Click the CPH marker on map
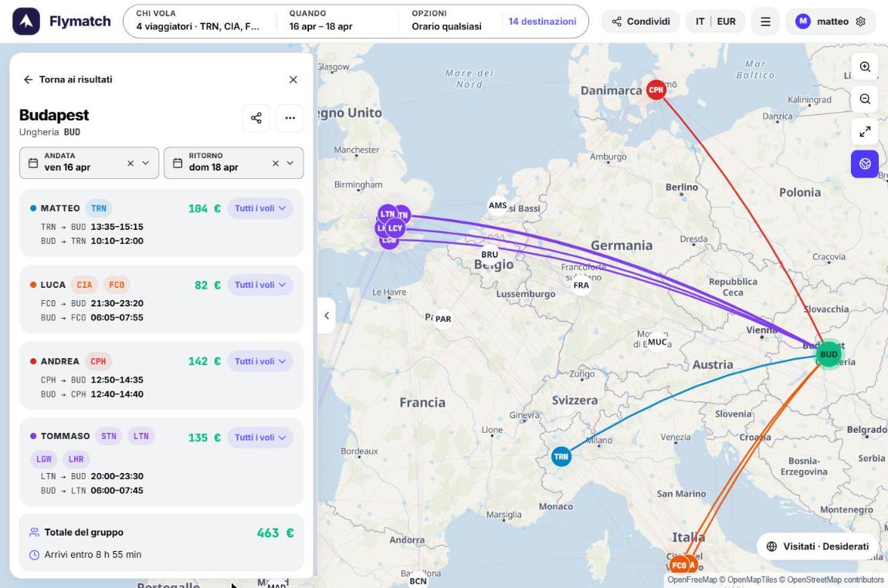Viewport: 888px width, 588px height. tap(656, 90)
